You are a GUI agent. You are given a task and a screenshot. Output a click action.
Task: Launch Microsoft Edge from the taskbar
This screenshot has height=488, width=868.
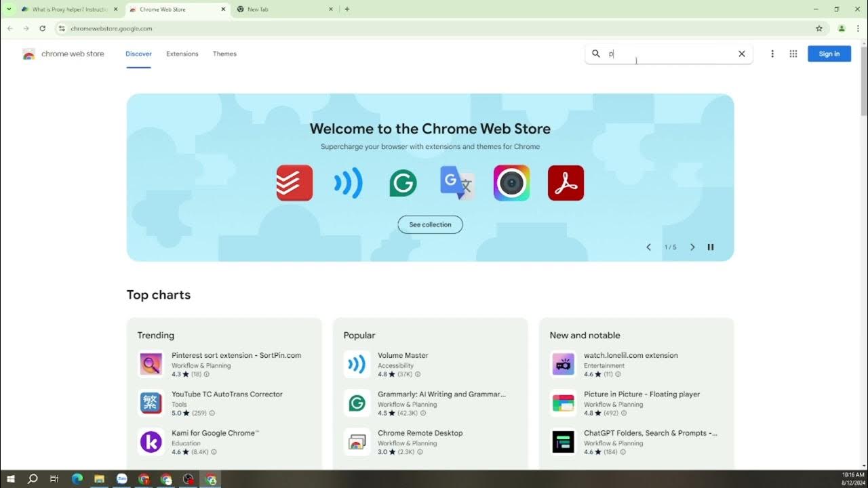pos(77,479)
